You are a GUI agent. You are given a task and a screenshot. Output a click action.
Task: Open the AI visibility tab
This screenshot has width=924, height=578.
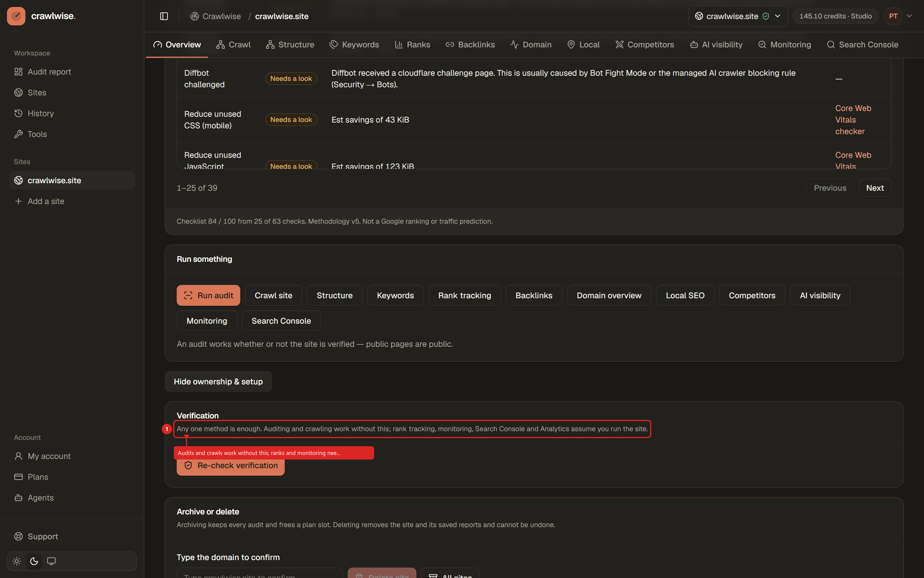click(x=716, y=45)
